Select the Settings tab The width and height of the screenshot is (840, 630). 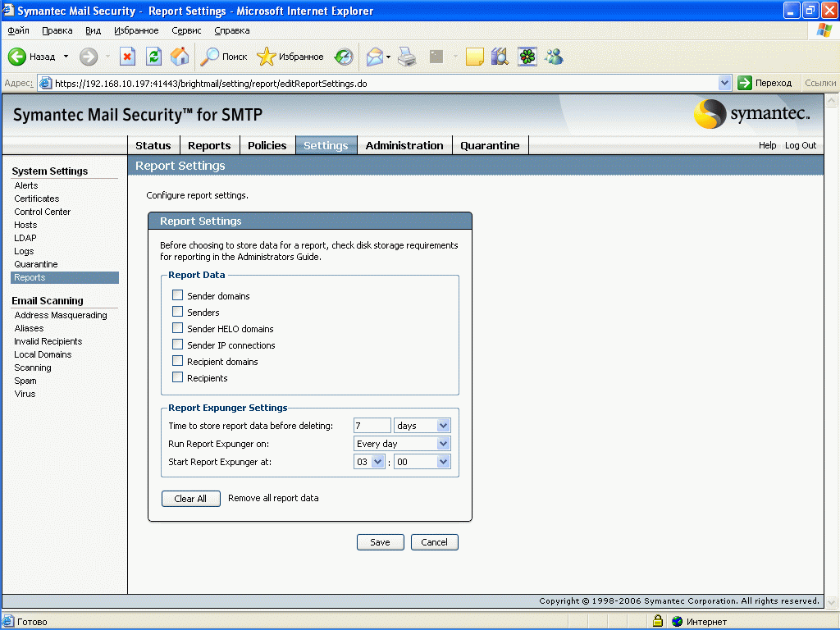[326, 145]
